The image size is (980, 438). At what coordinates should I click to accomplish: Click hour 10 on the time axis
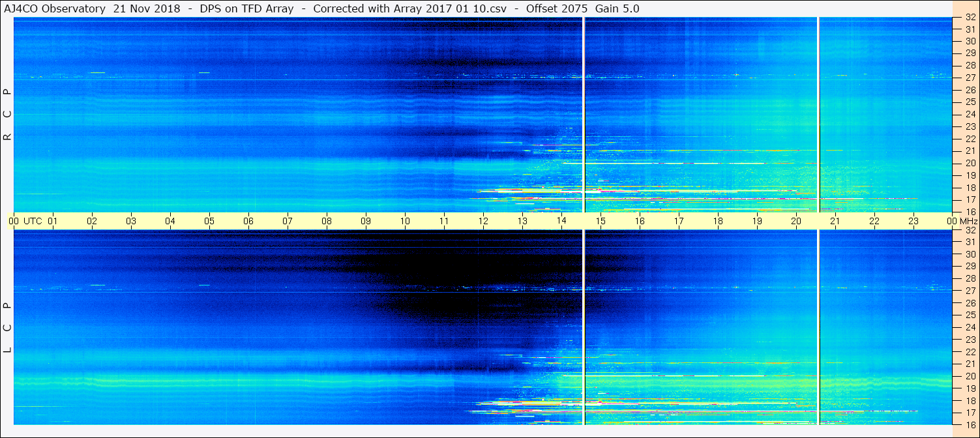pyautogui.click(x=405, y=221)
